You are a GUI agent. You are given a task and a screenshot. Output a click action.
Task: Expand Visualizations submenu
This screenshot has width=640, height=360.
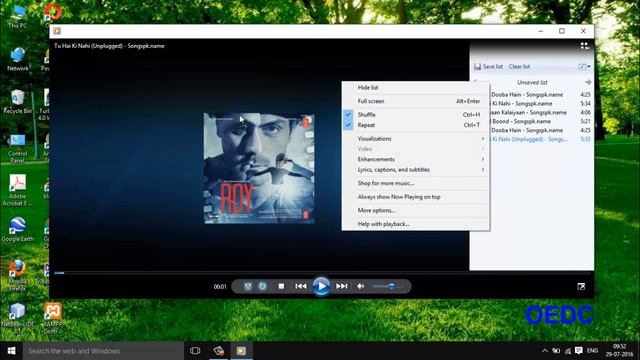[x=416, y=138]
